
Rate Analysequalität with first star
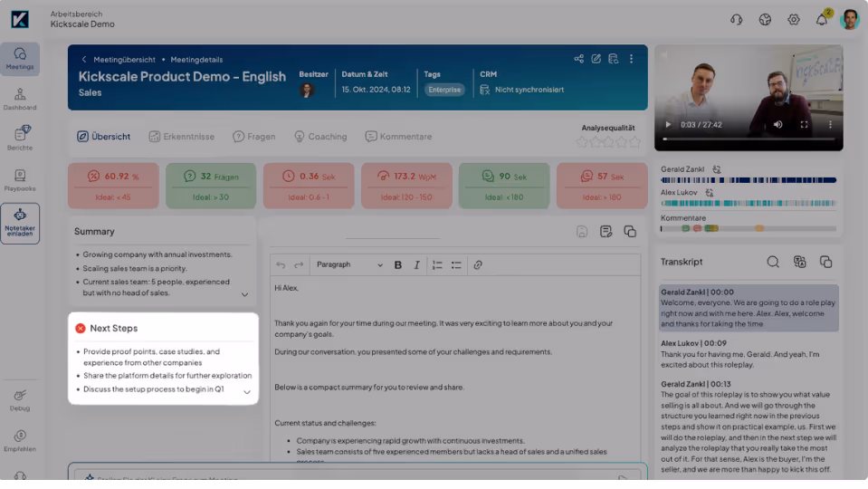(x=582, y=142)
